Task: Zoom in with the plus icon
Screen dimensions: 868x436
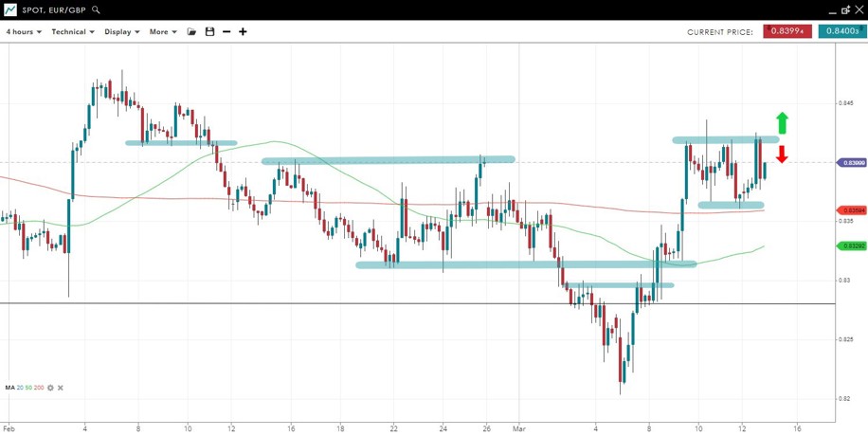Action: pyautogui.click(x=243, y=31)
